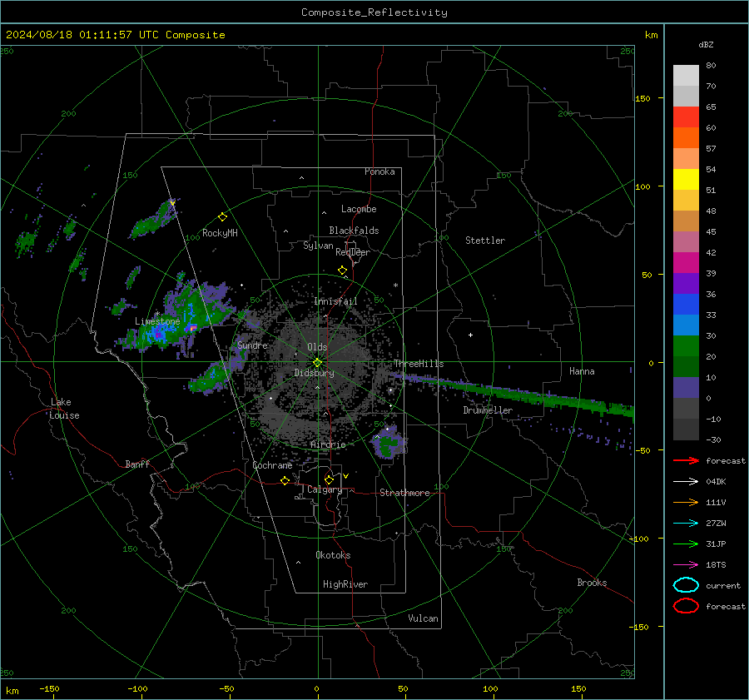Click the RockyMH label

click(x=221, y=233)
